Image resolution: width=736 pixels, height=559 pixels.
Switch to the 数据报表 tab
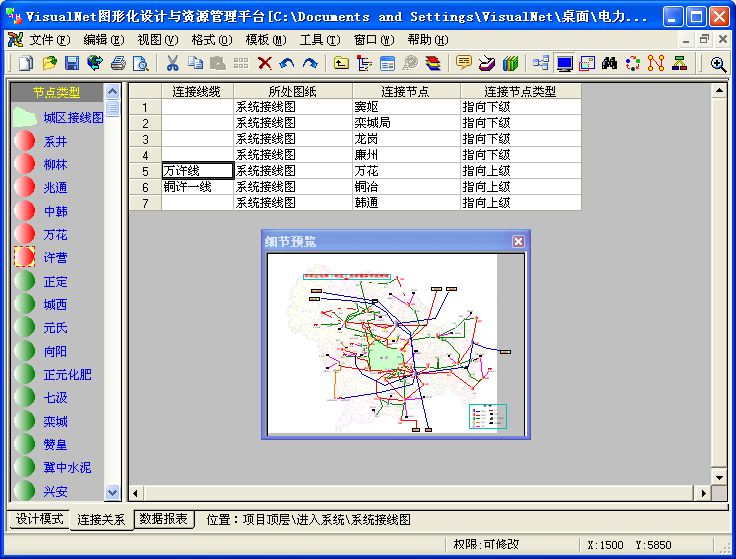164,519
